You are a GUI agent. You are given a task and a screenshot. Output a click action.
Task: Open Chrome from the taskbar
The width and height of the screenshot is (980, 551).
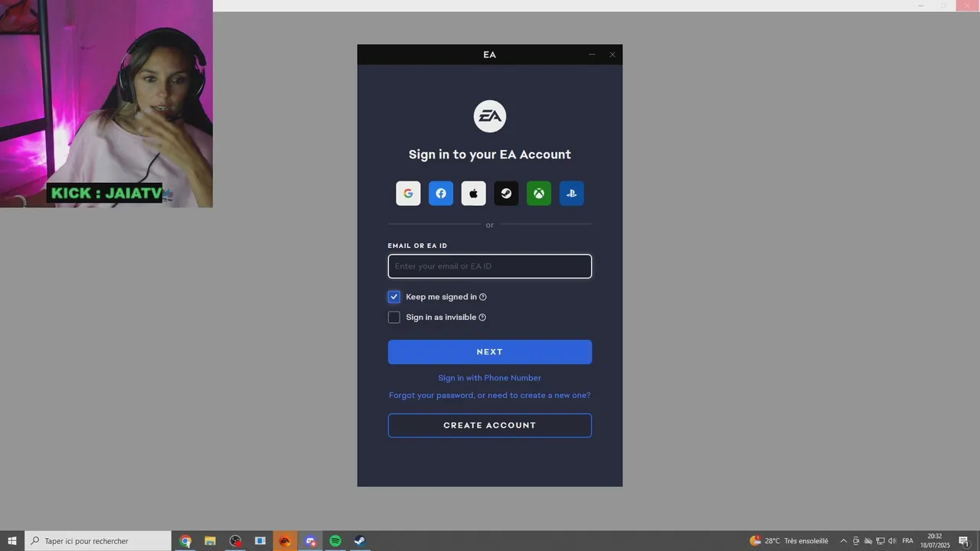coord(185,541)
